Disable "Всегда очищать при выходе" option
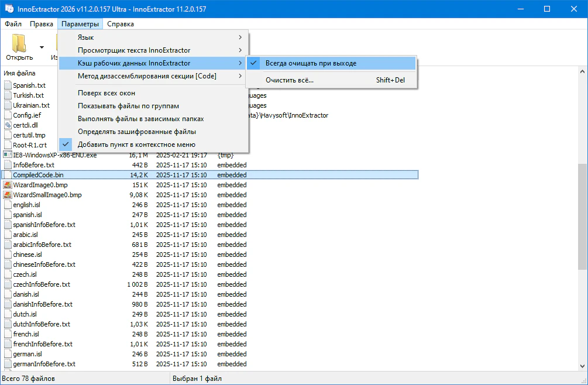This screenshot has width=588, height=385. pos(310,63)
